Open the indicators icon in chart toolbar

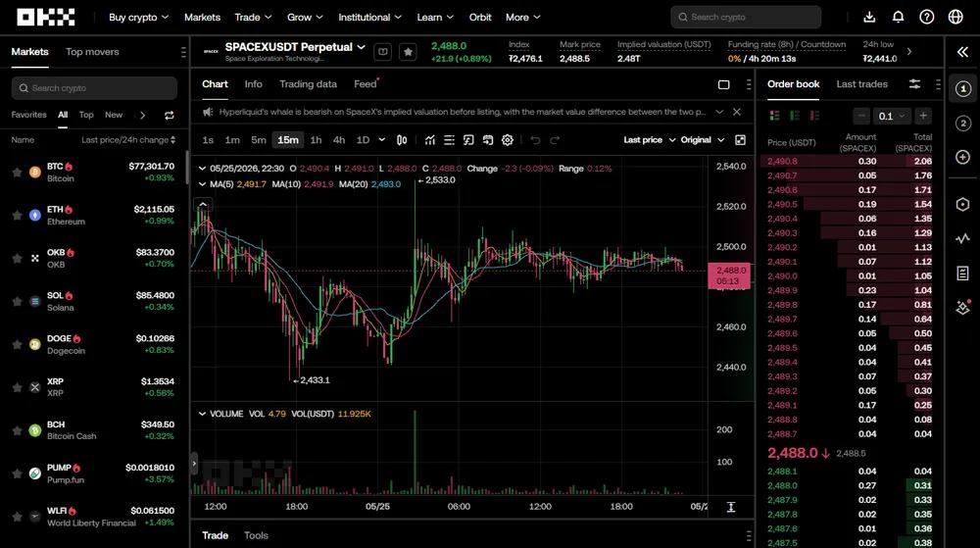430,140
